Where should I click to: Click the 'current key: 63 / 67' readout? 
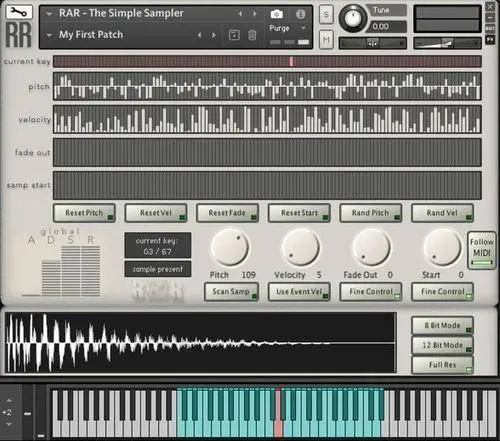[158, 246]
